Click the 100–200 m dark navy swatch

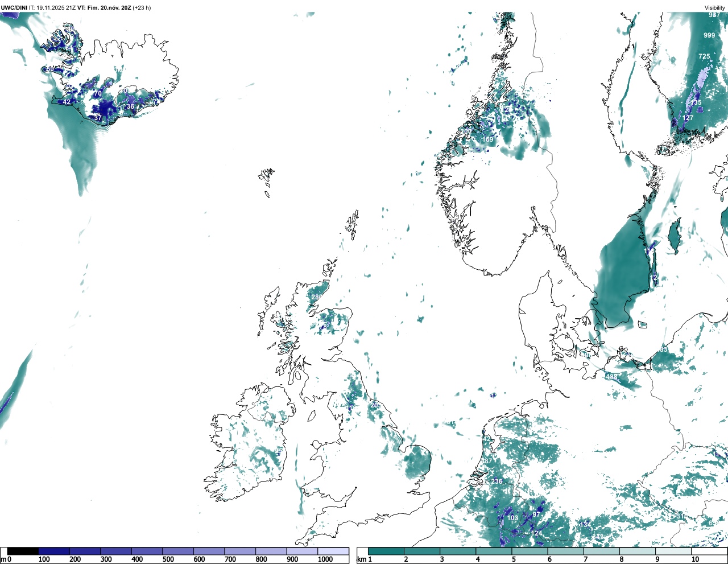[54, 551]
